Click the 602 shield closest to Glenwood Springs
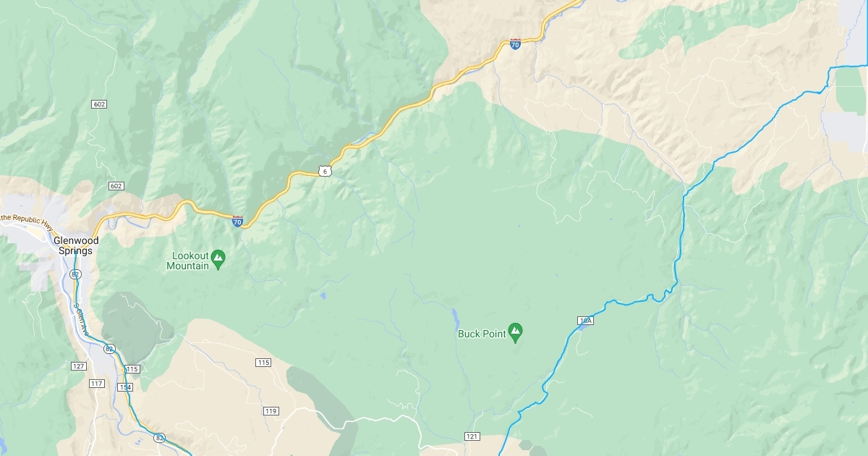 (x=116, y=186)
